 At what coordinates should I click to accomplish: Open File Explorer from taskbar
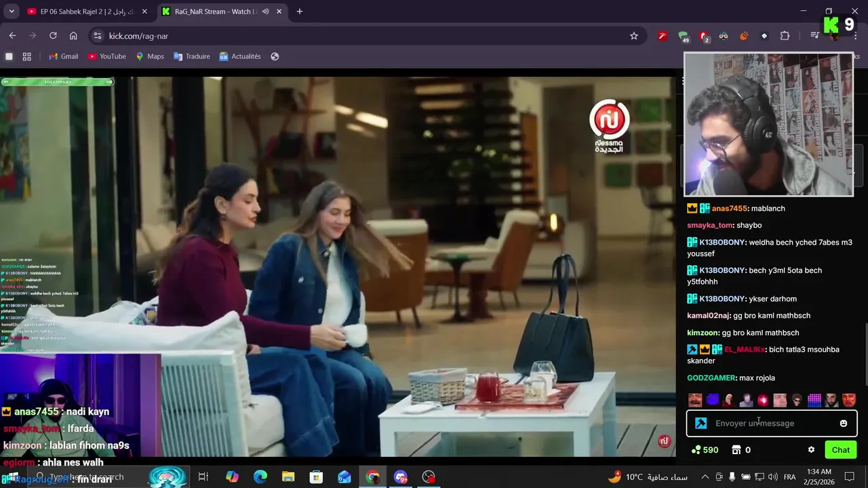[x=288, y=477]
